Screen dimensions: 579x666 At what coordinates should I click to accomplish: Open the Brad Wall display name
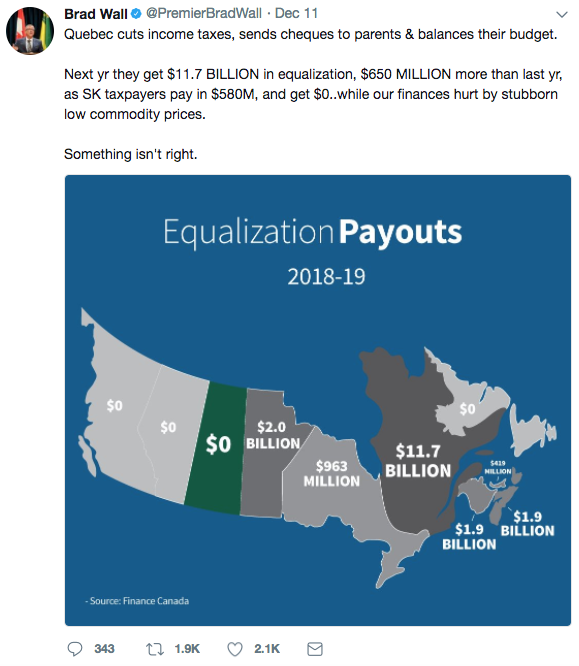click(96, 14)
